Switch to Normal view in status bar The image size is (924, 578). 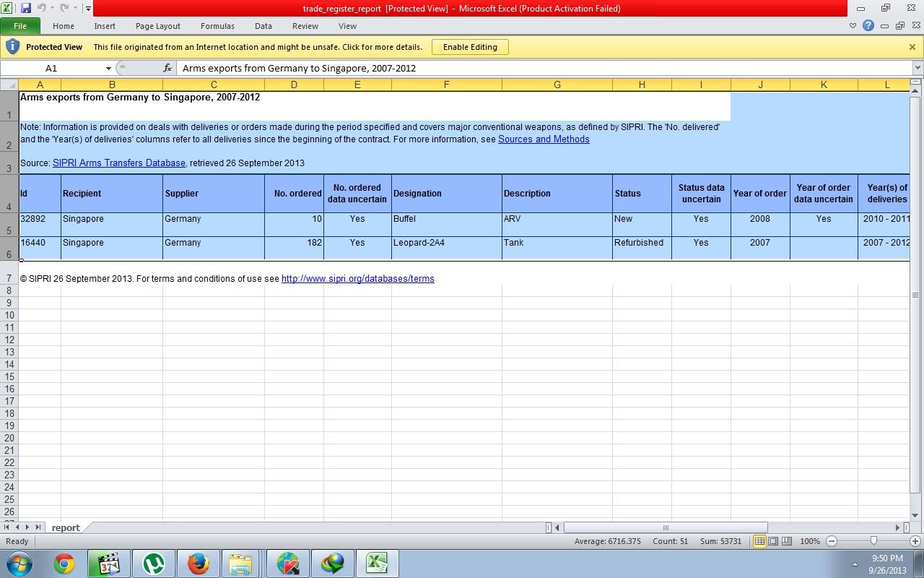point(759,541)
